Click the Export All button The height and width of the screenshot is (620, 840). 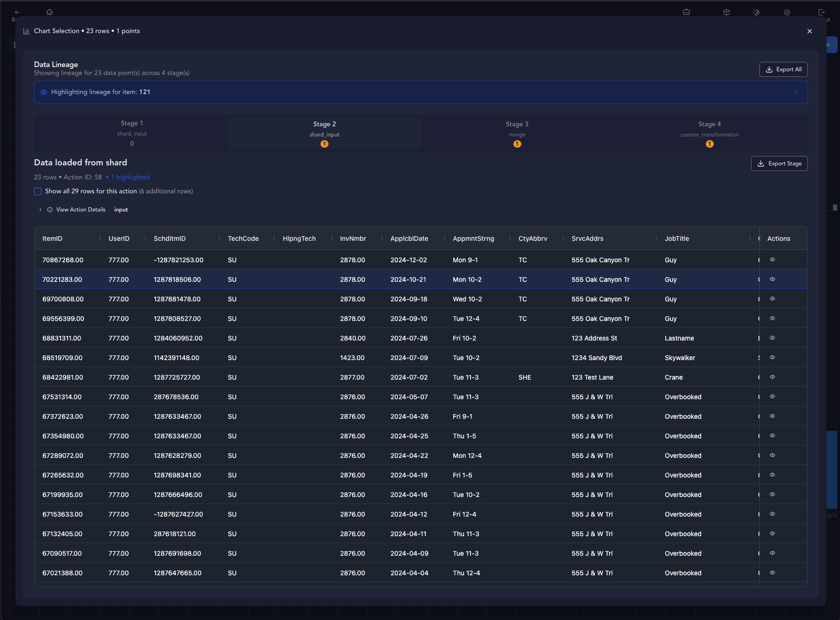[783, 69]
